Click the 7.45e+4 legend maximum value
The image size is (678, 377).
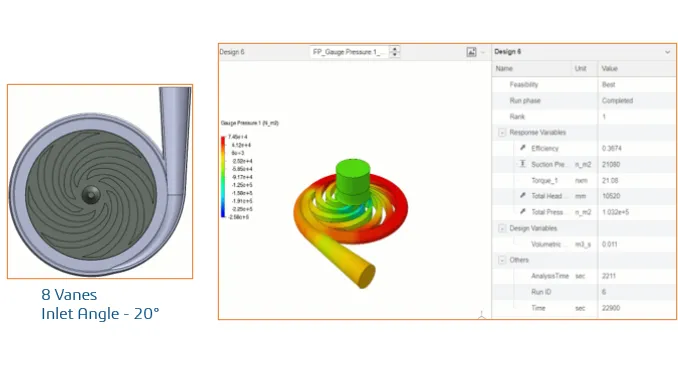click(x=237, y=137)
